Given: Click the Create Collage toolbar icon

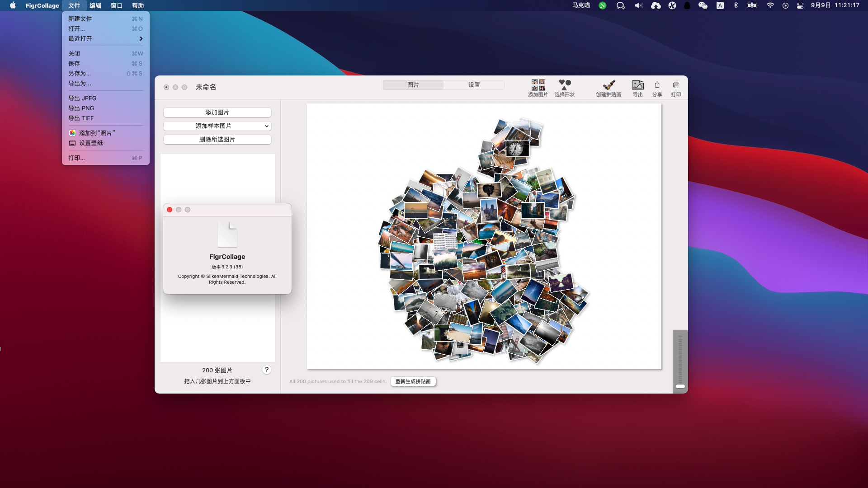Looking at the screenshot, I should click(609, 87).
